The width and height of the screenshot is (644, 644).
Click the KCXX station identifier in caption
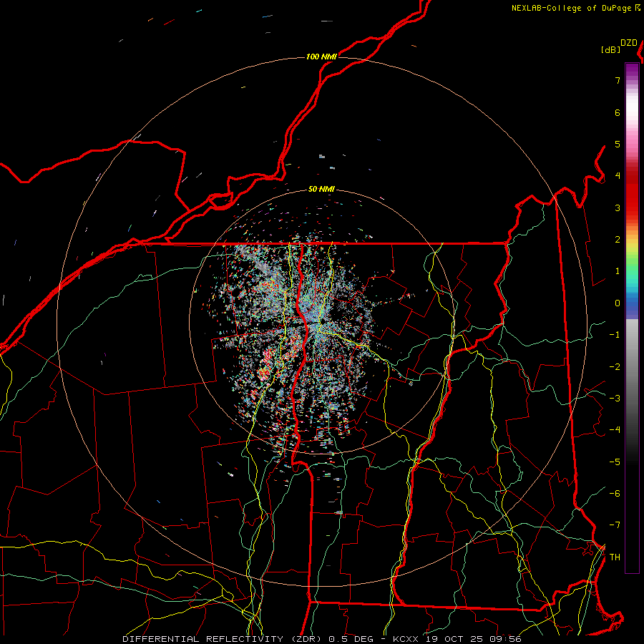[406, 639]
